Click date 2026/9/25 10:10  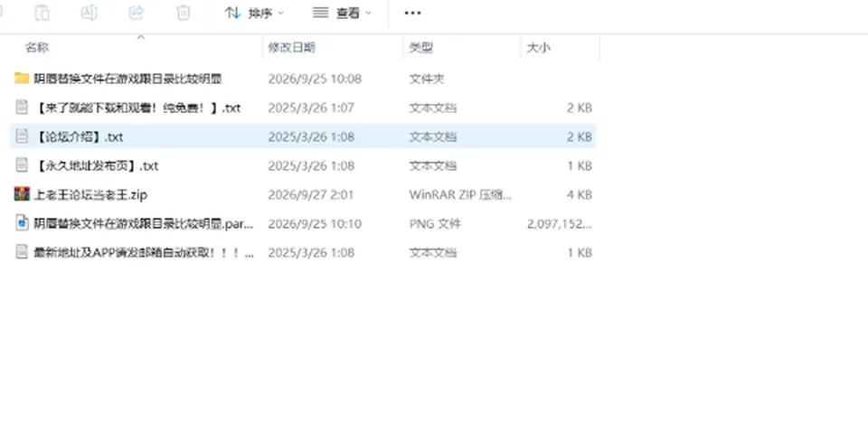coord(315,223)
